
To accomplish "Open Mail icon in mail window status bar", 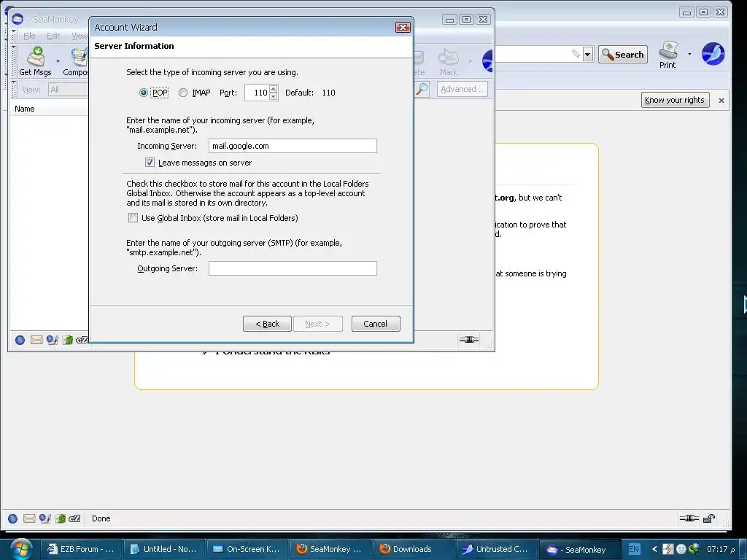I will click(x=36, y=340).
